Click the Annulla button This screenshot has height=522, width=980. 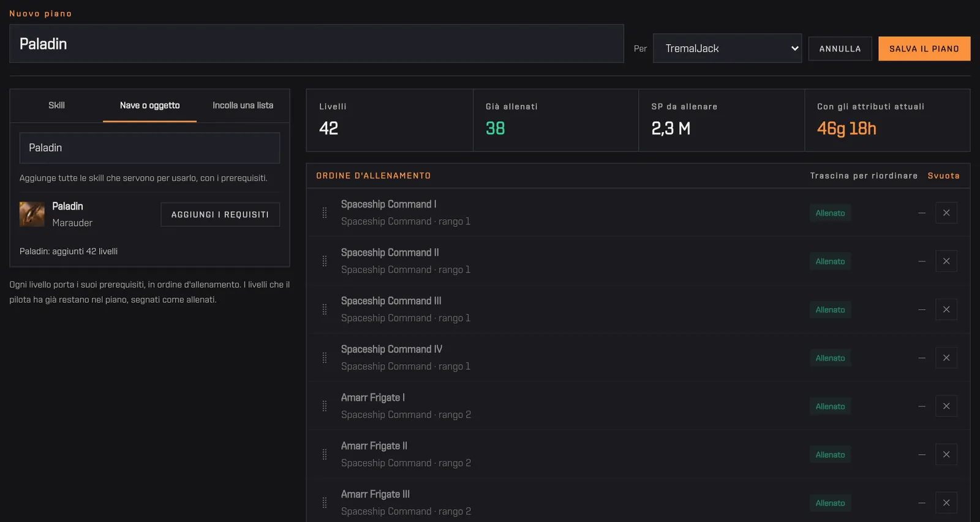840,49
